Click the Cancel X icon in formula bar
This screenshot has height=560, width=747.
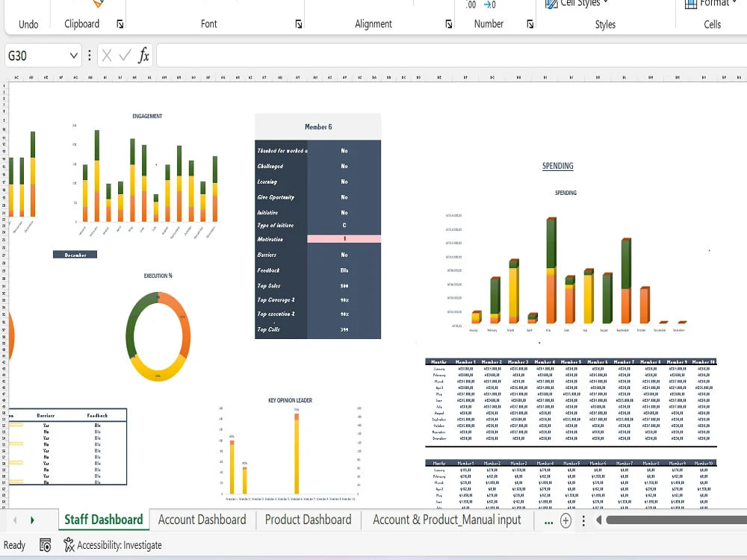click(x=107, y=56)
